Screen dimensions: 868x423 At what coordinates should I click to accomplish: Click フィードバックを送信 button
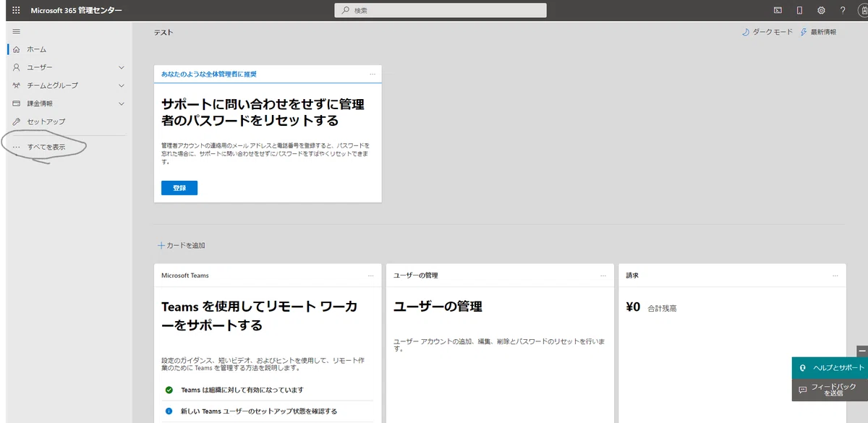[831, 390]
